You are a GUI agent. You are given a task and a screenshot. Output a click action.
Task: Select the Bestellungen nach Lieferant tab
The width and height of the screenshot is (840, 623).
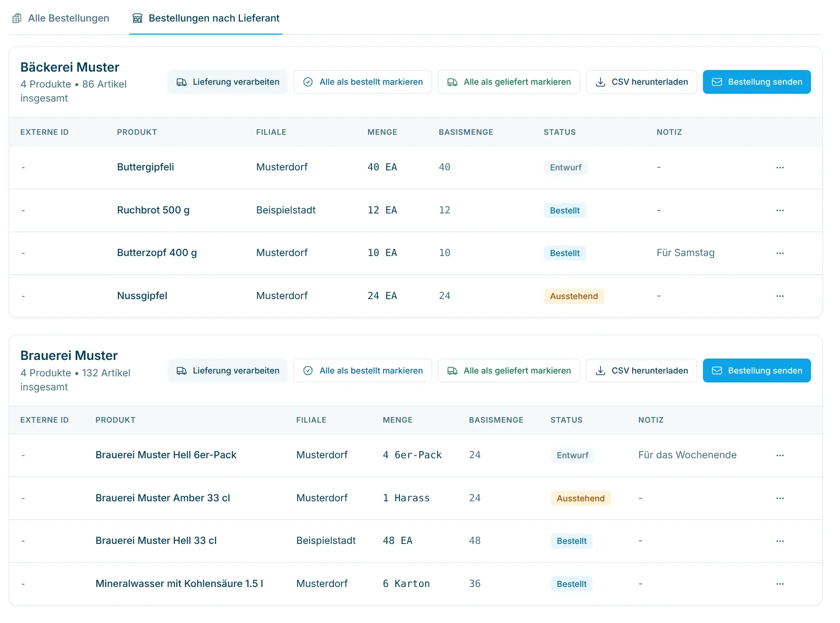tap(206, 18)
